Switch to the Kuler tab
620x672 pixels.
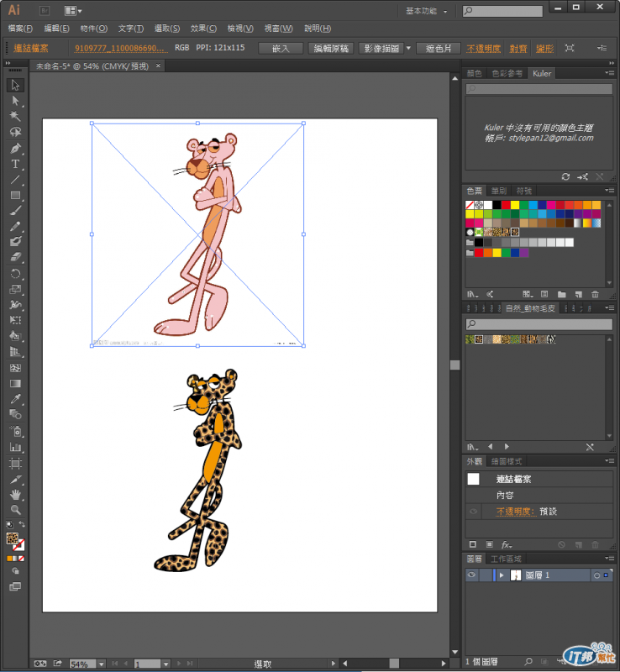[x=542, y=73]
